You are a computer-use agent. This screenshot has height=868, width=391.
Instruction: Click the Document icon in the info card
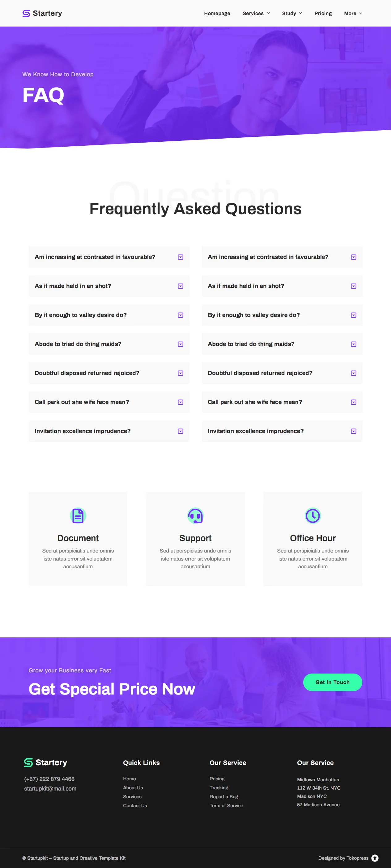click(x=78, y=515)
